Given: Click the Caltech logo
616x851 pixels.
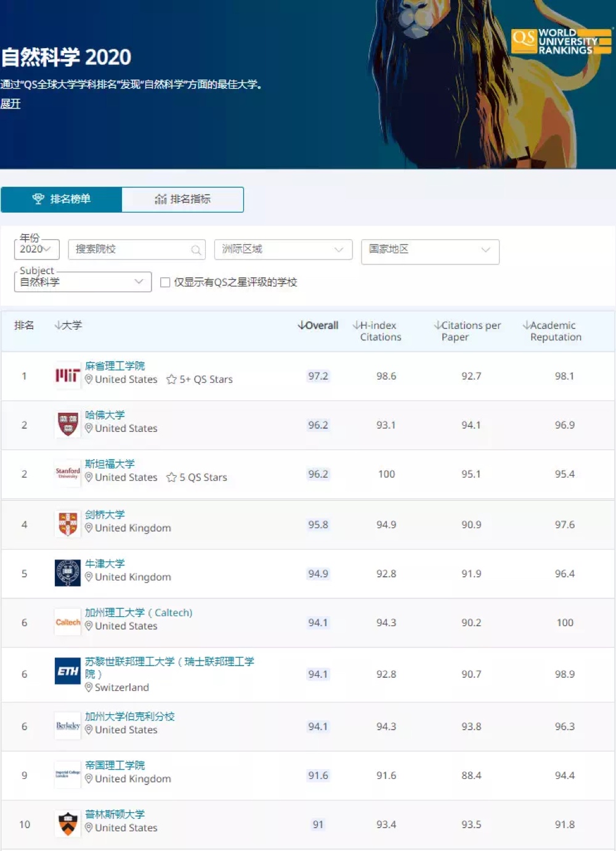Looking at the screenshot, I should point(67,622).
